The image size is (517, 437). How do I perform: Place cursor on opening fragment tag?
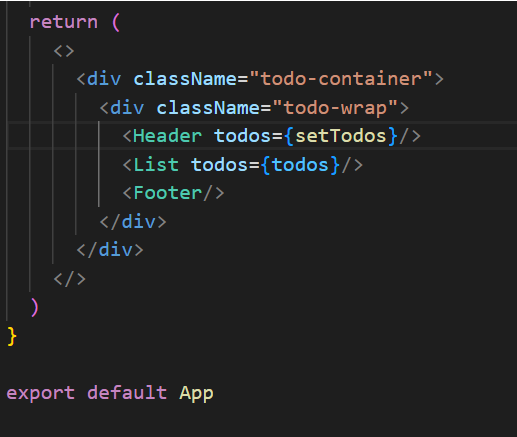tap(64, 51)
